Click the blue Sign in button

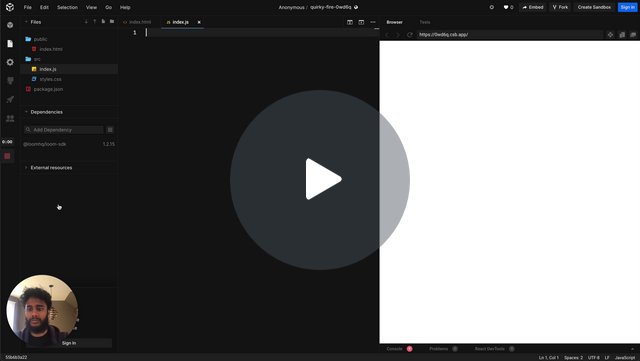pos(627,7)
